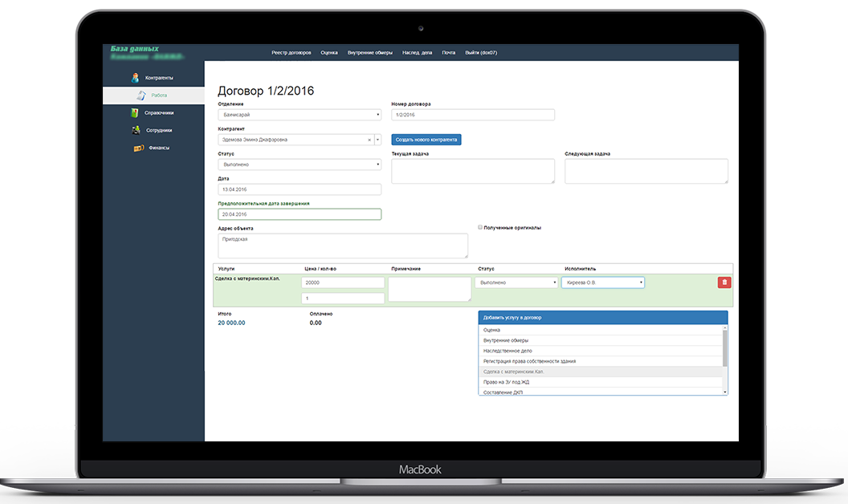Select Наследственное дело in the service list
This screenshot has width=848, height=504.
click(x=601, y=351)
